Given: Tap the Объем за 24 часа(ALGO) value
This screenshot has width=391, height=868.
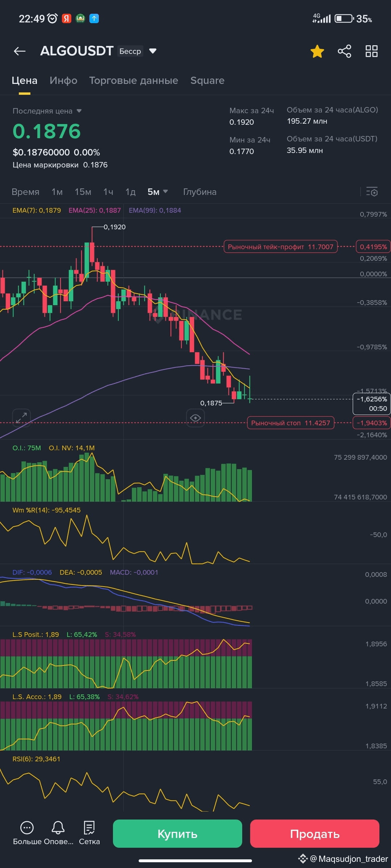Looking at the screenshot, I should tap(307, 121).
